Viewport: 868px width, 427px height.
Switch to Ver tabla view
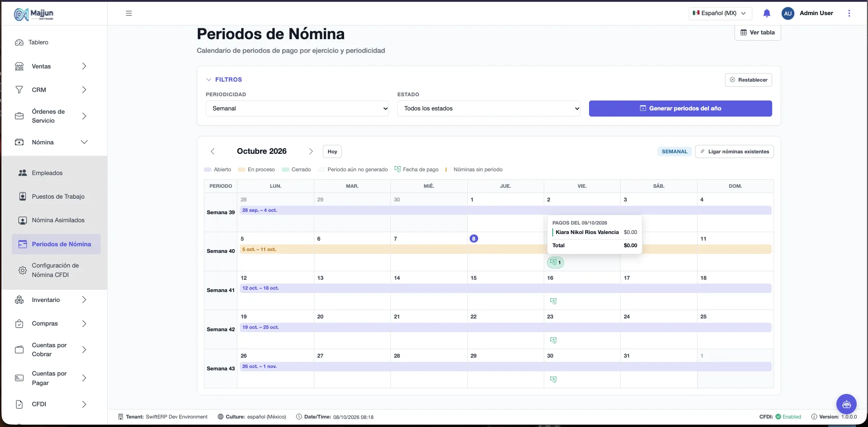758,33
